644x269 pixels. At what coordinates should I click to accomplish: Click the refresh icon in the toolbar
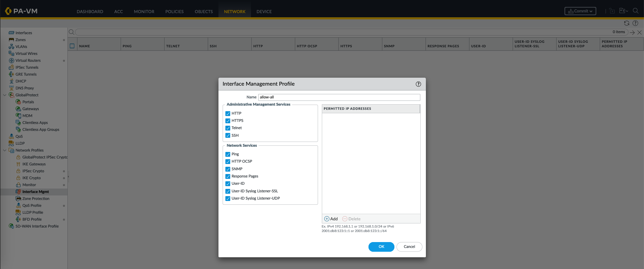(x=626, y=23)
